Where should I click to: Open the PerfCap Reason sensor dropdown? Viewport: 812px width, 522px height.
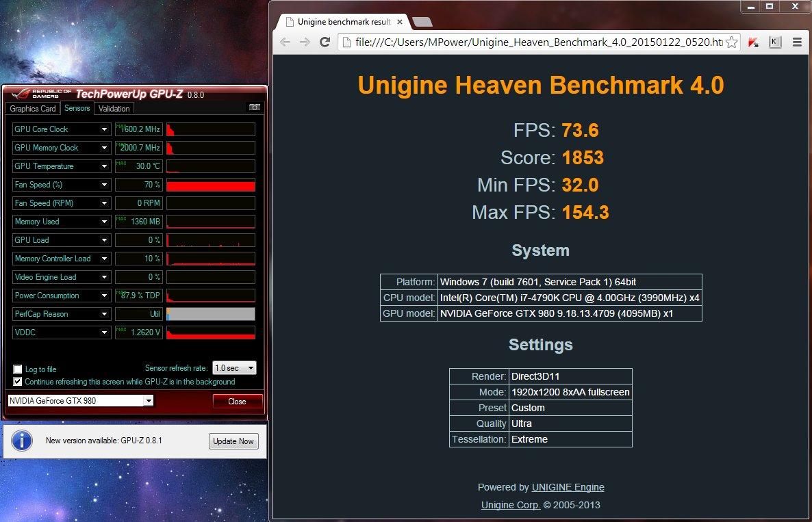click(x=104, y=314)
